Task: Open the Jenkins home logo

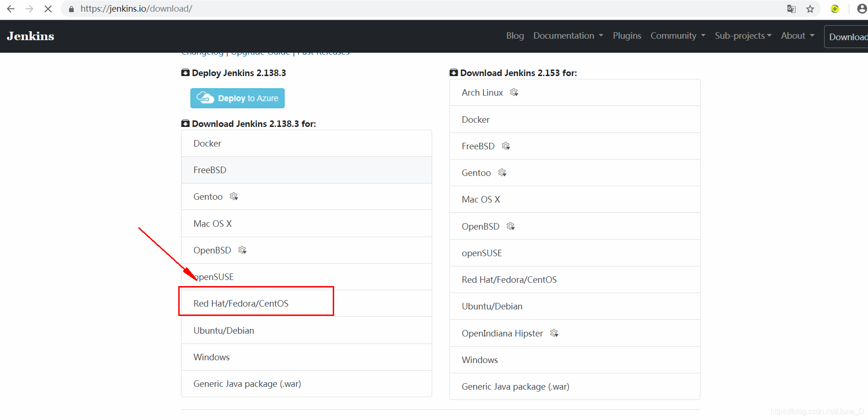Action: 30,36
